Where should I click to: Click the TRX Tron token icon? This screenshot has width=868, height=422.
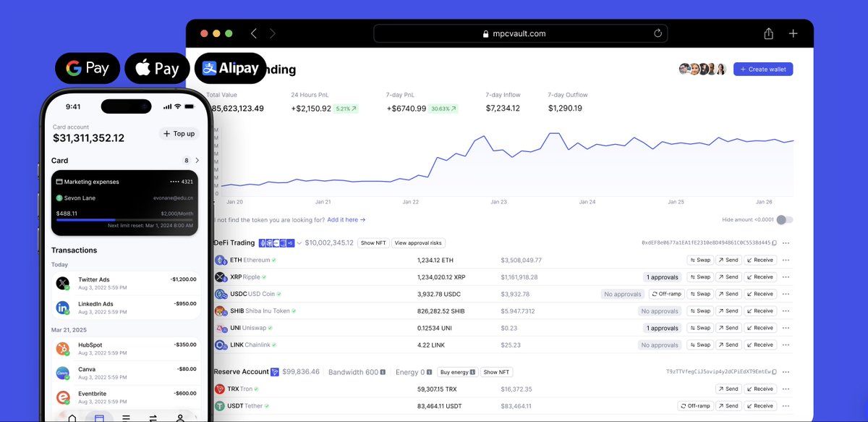tap(220, 389)
